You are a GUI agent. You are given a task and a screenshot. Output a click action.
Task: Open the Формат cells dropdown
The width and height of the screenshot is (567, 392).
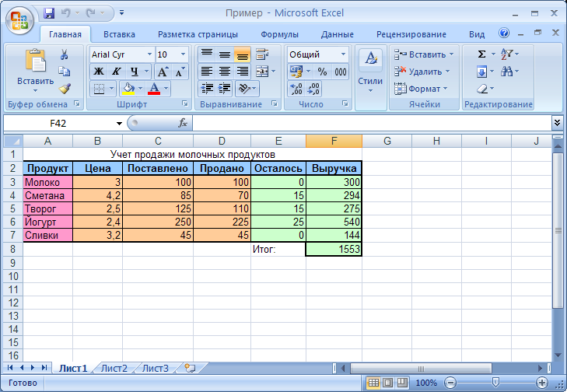pyautogui.click(x=421, y=89)
